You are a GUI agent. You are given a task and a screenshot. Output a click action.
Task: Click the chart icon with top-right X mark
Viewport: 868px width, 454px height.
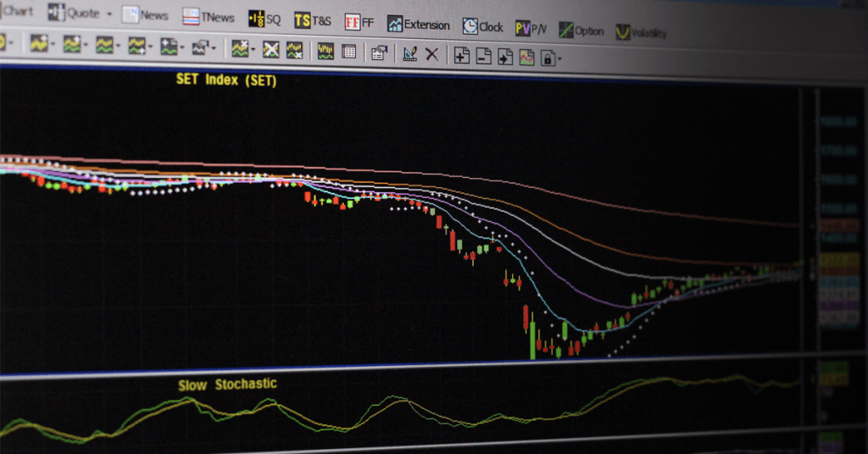240,48
